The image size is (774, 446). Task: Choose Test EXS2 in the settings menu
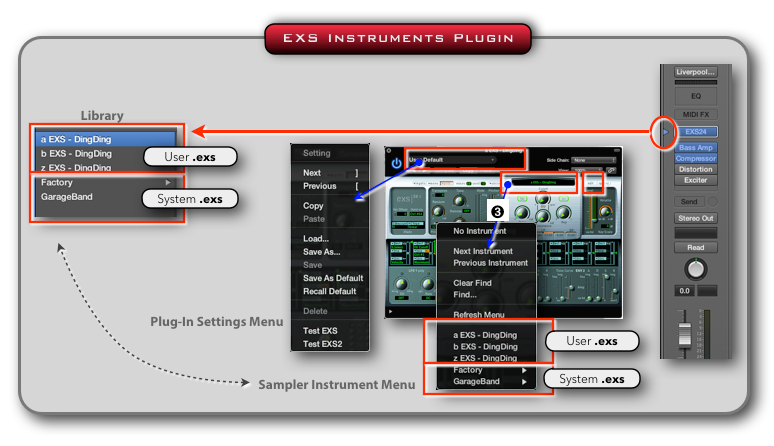(322, 344)
